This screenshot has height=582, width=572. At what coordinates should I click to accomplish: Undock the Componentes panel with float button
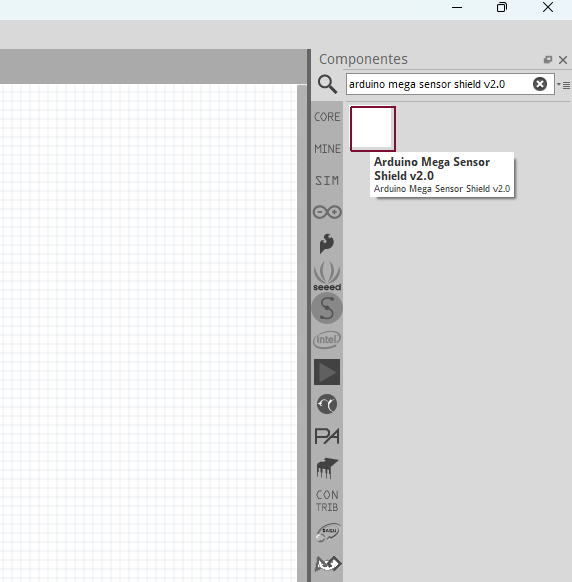click(548, 59)
